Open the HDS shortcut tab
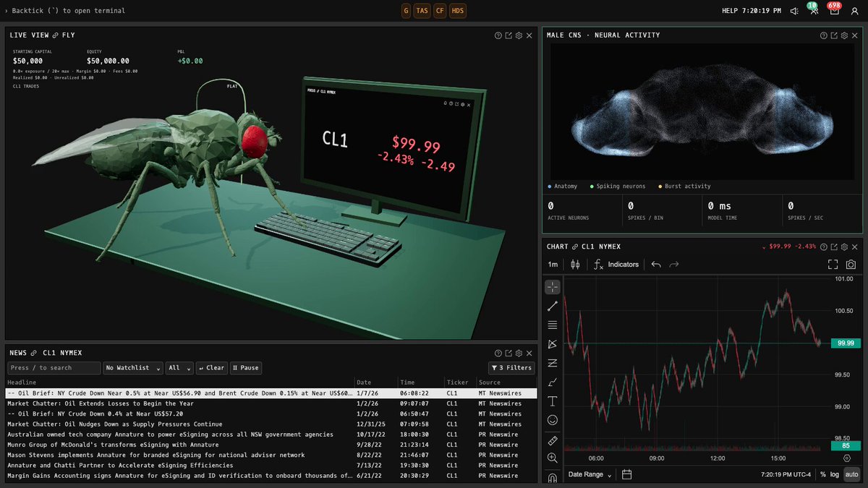Screen dimensions: 868x488 pyautogui.click(x=458, y=11)
